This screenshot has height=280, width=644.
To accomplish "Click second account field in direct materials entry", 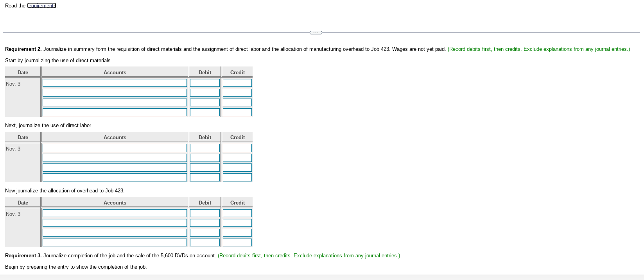I will click(x=115, y=93).
